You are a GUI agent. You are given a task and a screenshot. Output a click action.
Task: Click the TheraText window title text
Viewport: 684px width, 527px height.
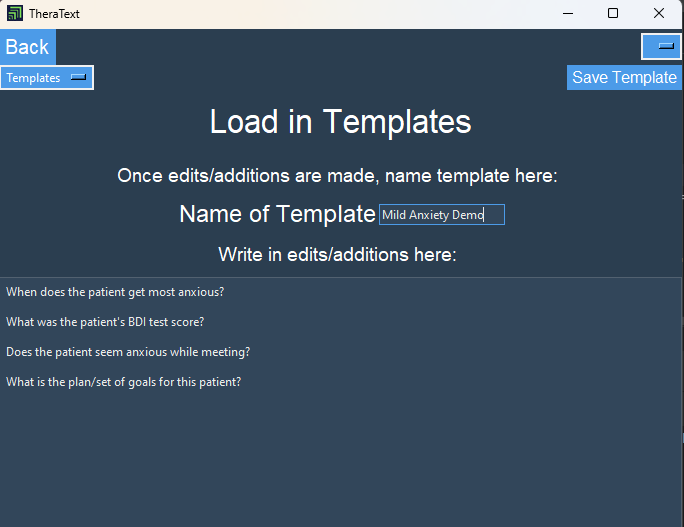(54, 14)
